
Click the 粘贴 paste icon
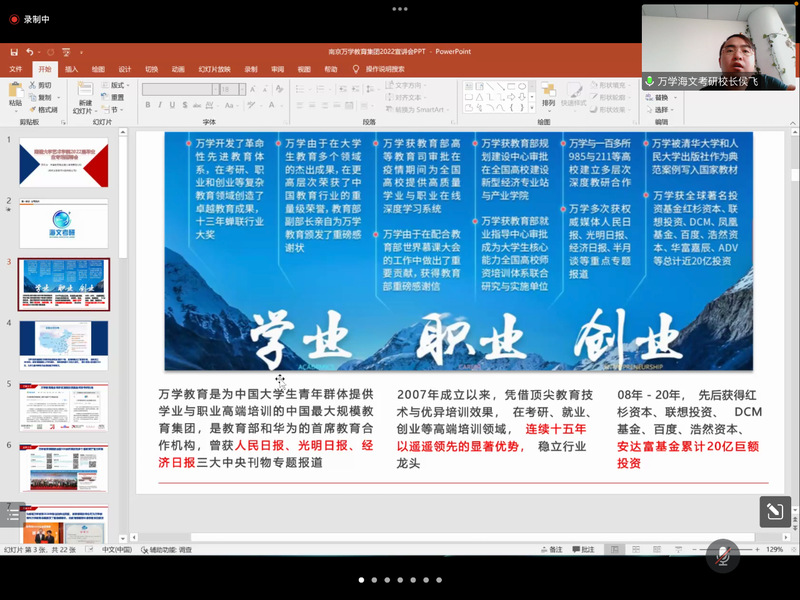(15, 91)
